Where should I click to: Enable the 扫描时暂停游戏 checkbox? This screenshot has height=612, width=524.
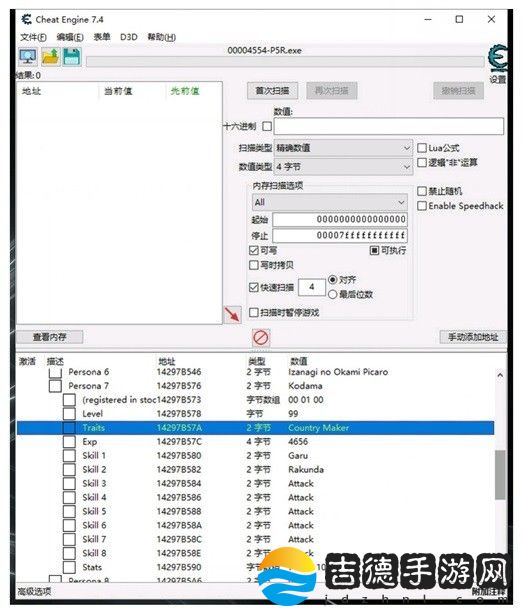click(254, 312)
